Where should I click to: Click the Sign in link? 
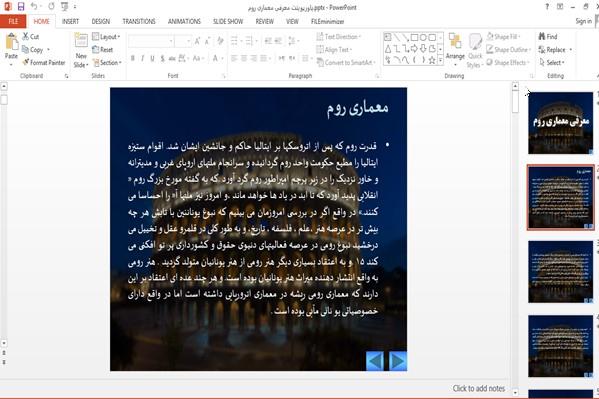coord(583,21)
